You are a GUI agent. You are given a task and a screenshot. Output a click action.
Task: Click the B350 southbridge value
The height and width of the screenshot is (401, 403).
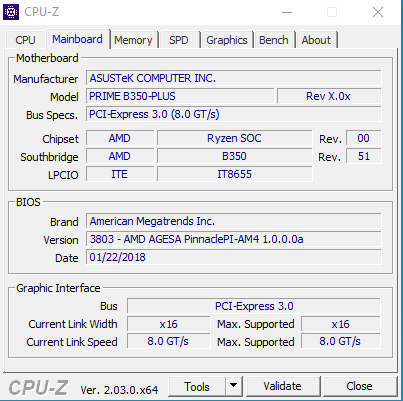pos(235,156)
